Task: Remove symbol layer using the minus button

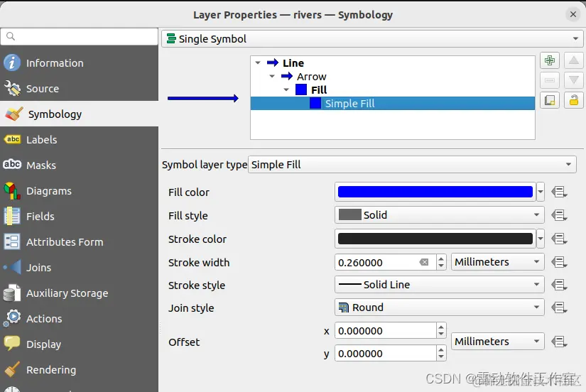Action: click(x=549, y=80)
